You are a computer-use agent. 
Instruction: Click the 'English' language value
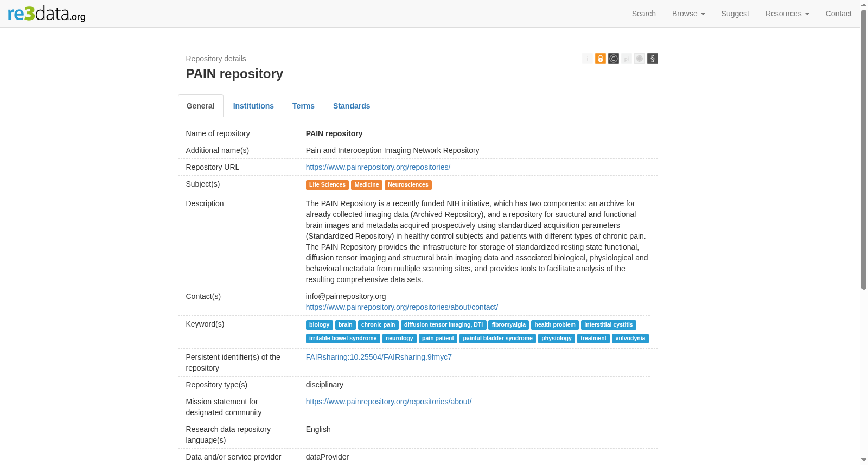318,429
